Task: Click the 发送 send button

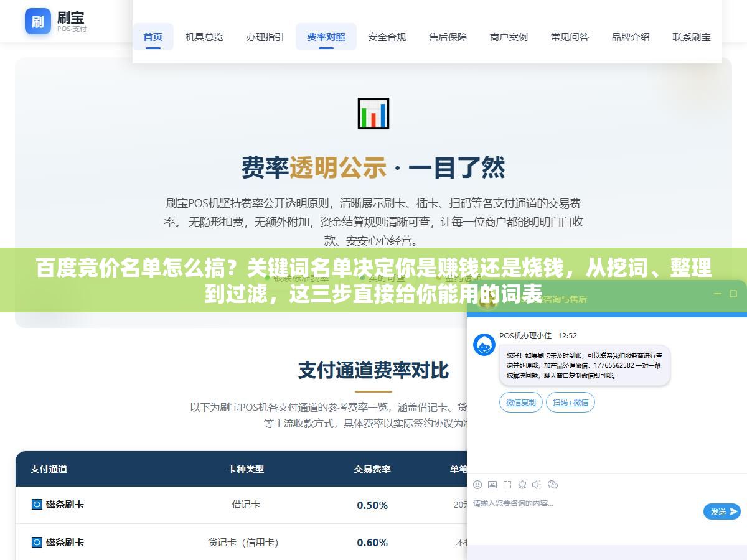Action: coord(722,511)
